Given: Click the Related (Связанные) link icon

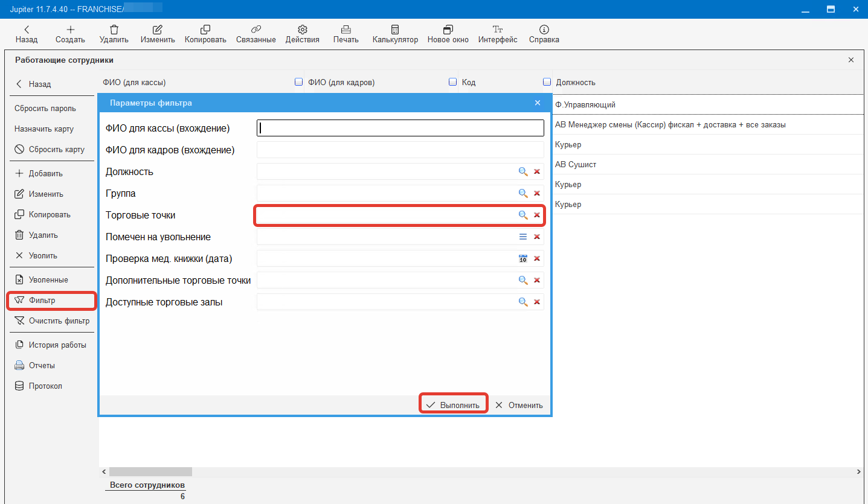Looking at the screenshot, I should pyautogui.click(x=256, y=30).
